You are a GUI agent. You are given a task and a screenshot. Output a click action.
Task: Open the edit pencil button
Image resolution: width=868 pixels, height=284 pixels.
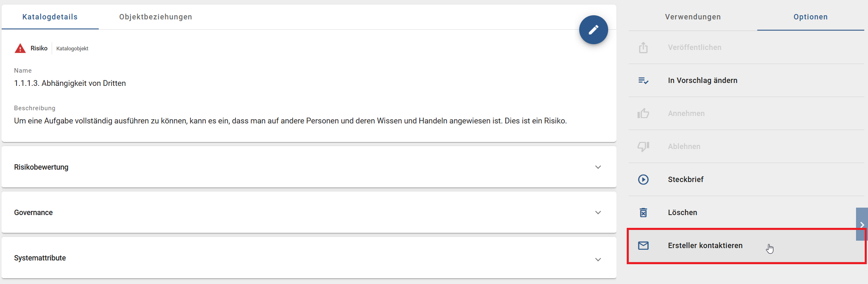[594, 29]
